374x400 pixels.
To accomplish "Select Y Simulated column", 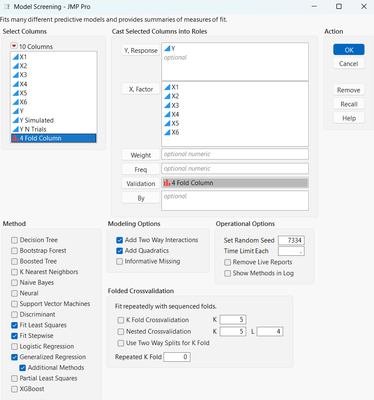I will pyautogui.click(x=54, y=120).
